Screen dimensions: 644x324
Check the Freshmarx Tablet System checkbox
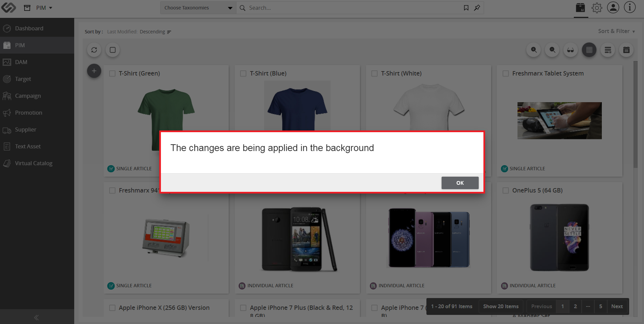[x=505, y=73]
